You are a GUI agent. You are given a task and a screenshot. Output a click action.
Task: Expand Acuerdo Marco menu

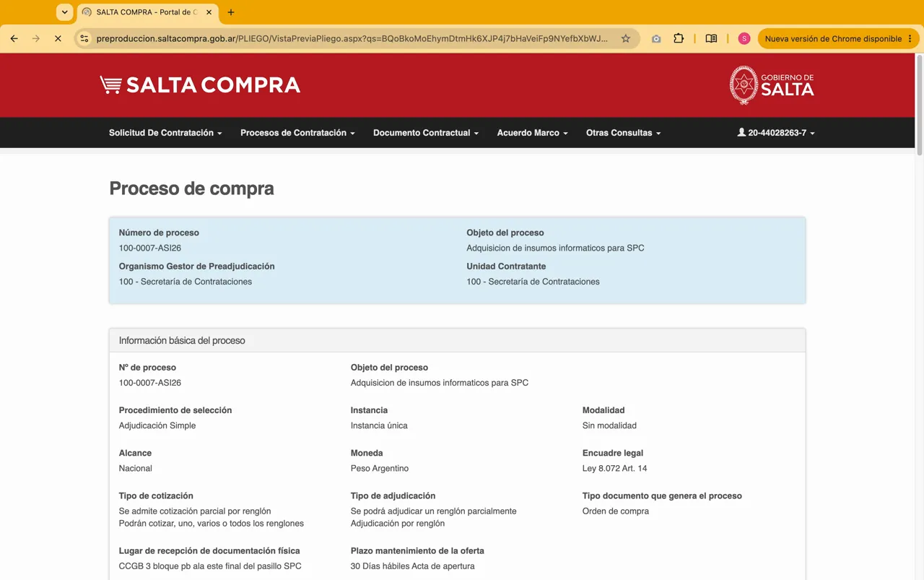click(x=533, y=133)
